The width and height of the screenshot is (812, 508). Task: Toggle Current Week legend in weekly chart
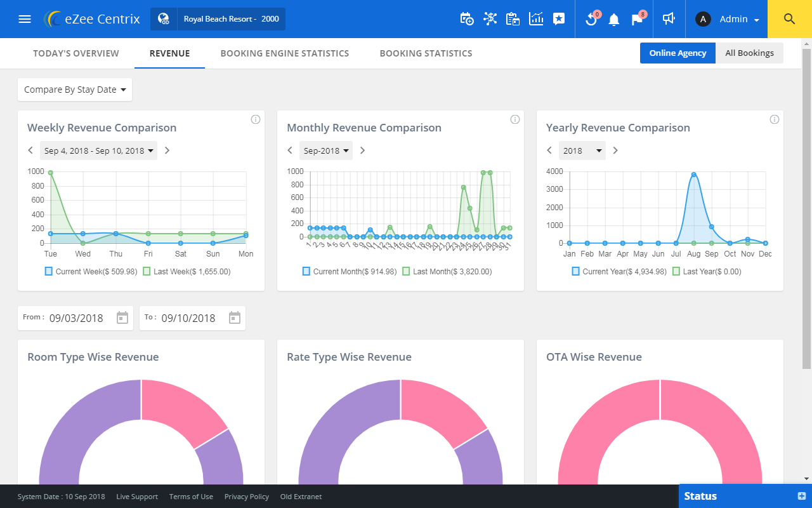91,271
